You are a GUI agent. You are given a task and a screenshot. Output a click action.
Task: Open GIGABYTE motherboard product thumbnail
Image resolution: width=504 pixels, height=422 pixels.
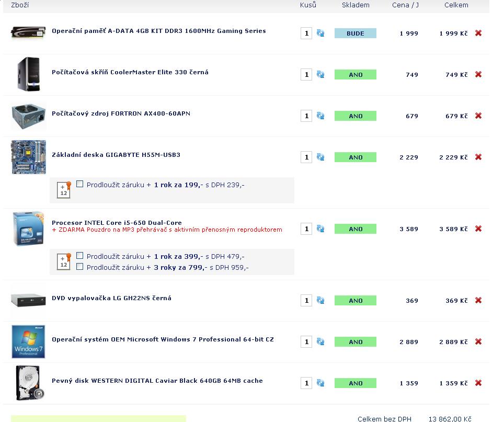pos(28,157)
